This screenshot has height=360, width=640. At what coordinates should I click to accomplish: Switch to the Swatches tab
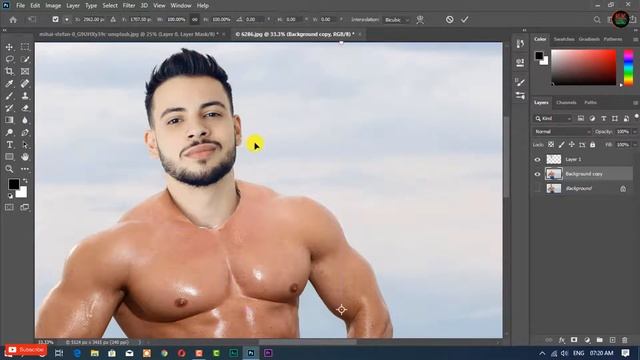tap(564, 39)
